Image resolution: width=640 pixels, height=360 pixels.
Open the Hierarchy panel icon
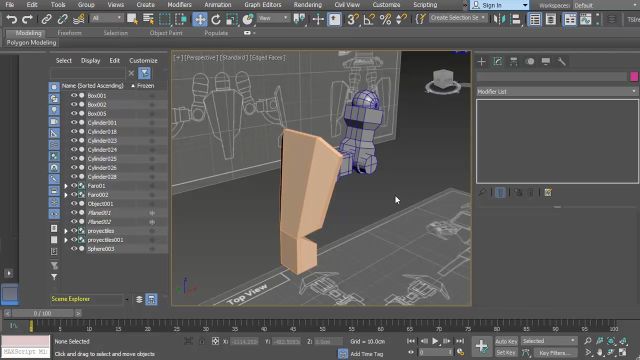[513, 62]
